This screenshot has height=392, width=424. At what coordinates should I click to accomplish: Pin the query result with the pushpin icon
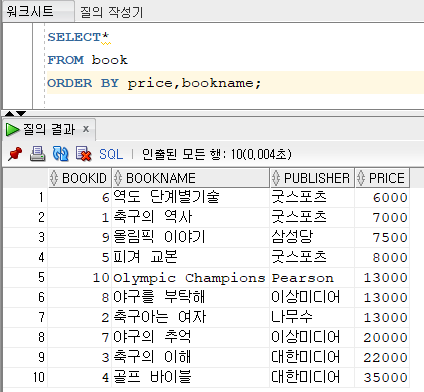tap(15, 154)
